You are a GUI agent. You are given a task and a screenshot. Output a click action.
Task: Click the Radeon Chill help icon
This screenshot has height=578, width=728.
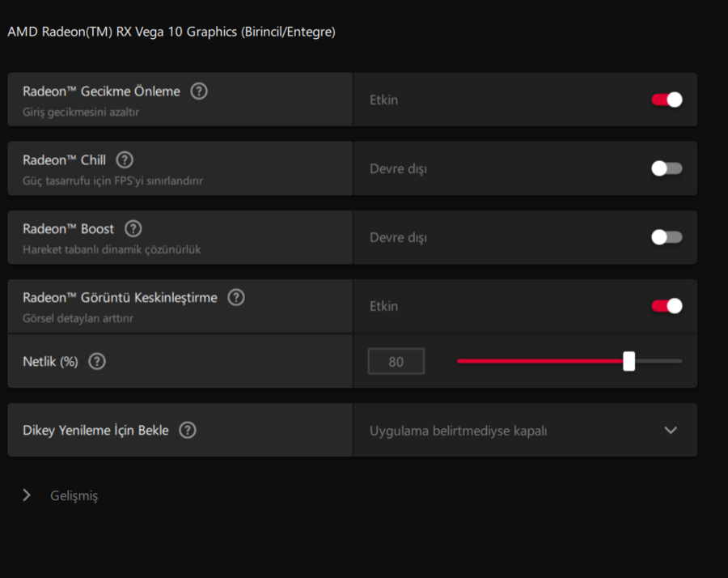tap(125, 159)
